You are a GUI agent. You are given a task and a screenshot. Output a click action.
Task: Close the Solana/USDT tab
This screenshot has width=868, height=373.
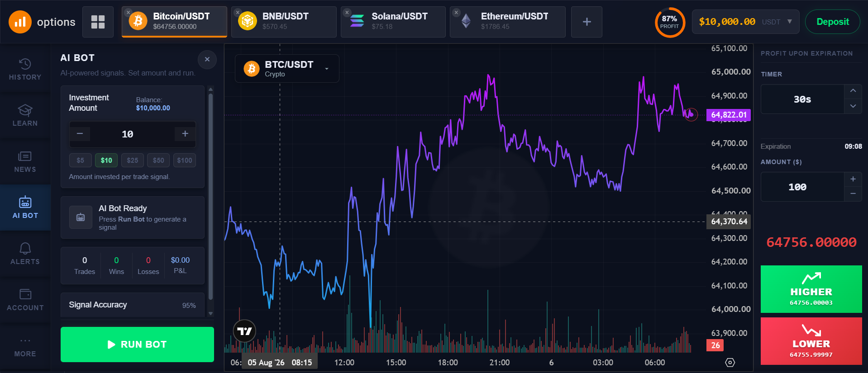(x=347, y=12)
